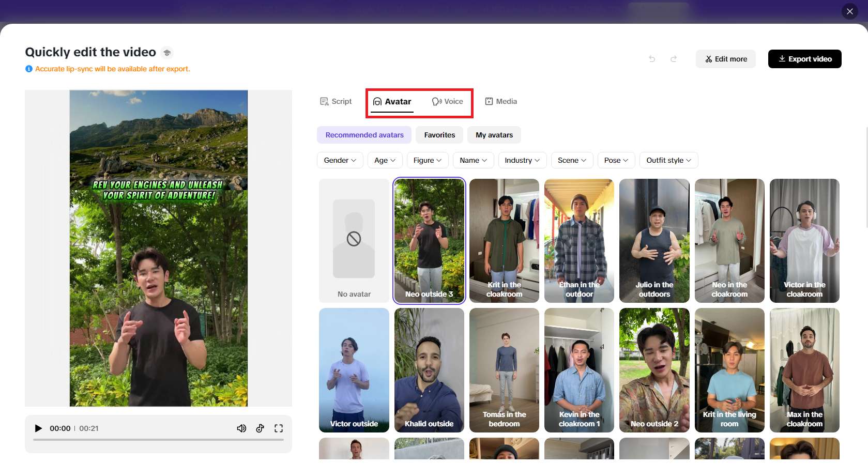The width and height of the screenshot is (868, 464).
Task: Open the Figure filter dropdown
Action: click(428, 160)
